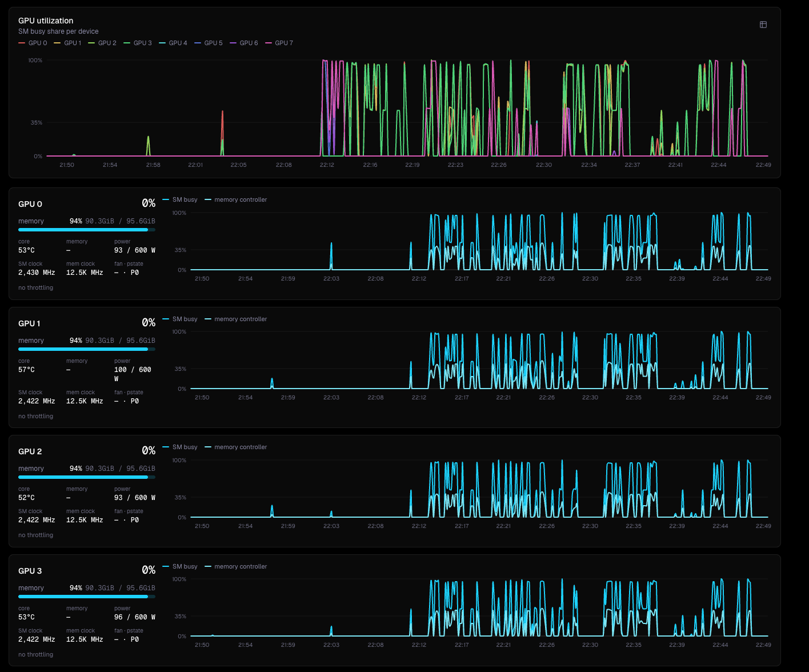Click the 0% utilization value on GPU 0 card
Screen dimensions: 809x672
click(x=149, y=203)
